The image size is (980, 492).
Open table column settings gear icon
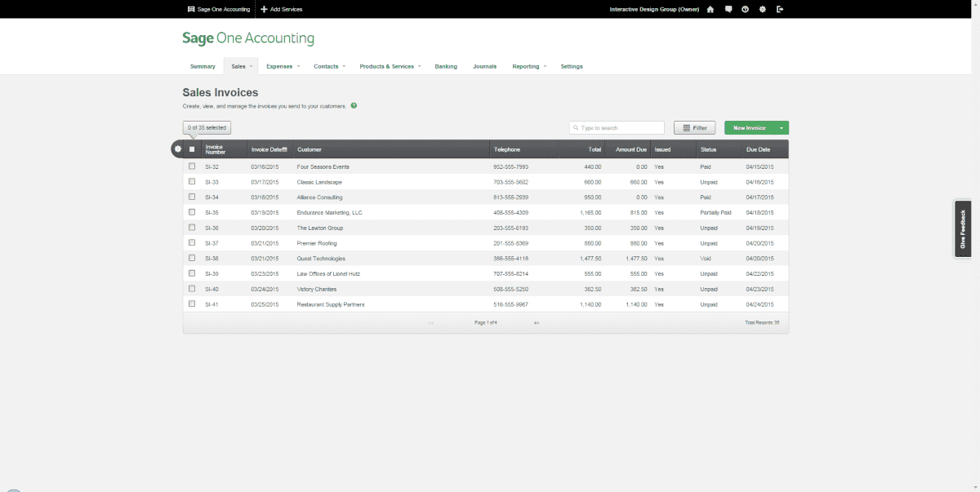178,149
